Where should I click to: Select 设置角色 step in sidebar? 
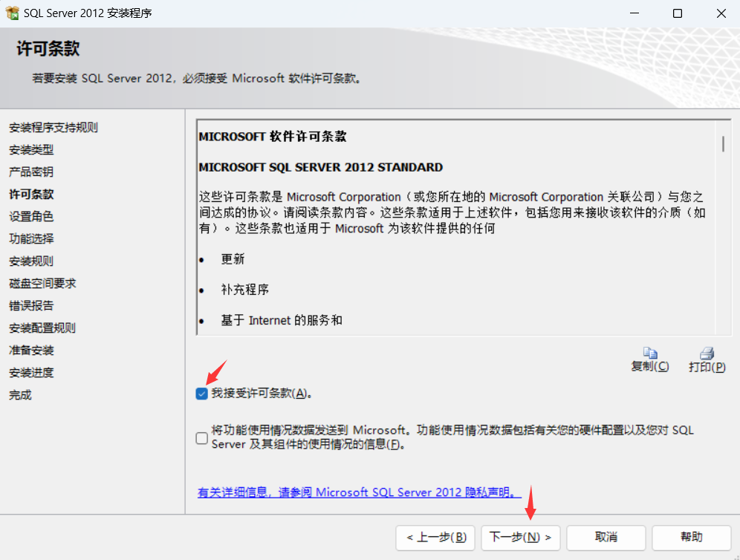[x=31, y=217]
